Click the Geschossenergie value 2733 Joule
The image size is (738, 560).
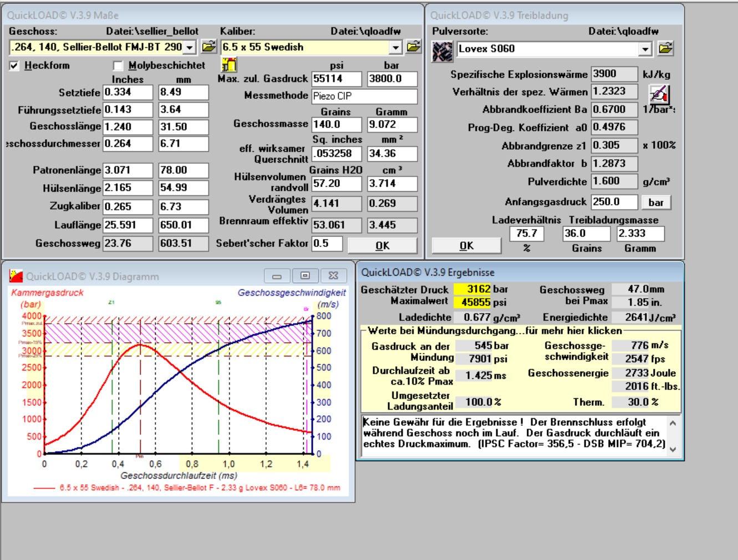pyautogui.click(x=630, y=373)
